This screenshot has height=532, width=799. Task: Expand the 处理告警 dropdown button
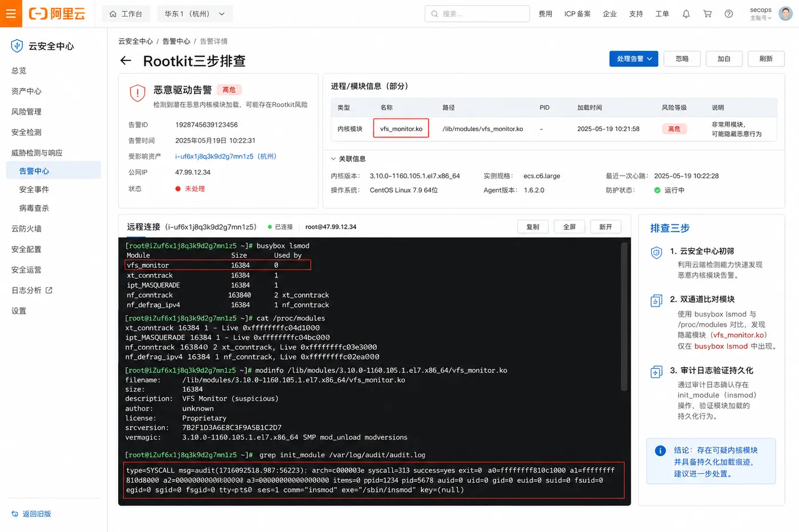coord(633,59)
